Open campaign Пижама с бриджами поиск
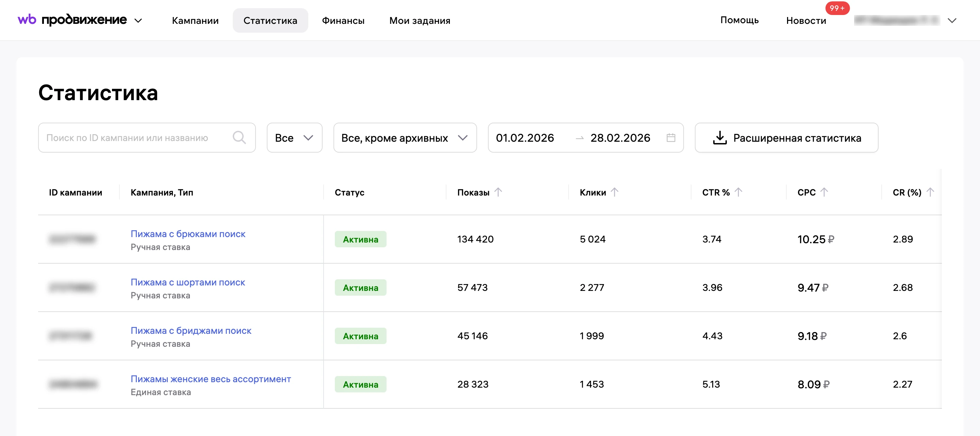980x436 pixels. [191, 330]
